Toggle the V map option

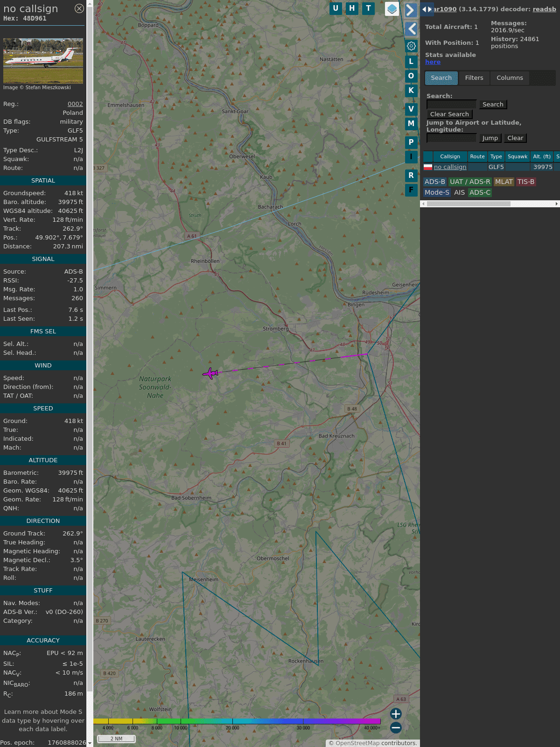(x=411, y=109)
